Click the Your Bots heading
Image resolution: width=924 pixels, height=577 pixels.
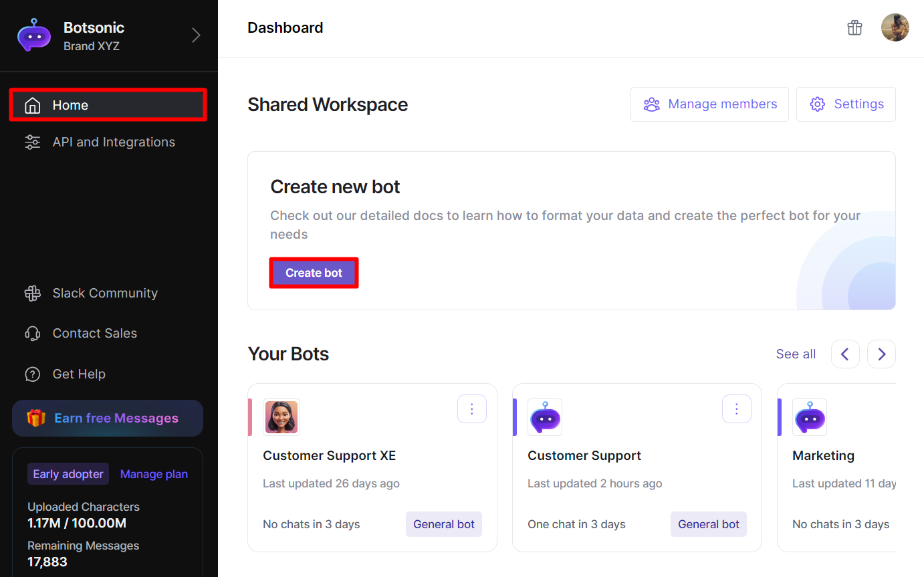pos(288,354)
